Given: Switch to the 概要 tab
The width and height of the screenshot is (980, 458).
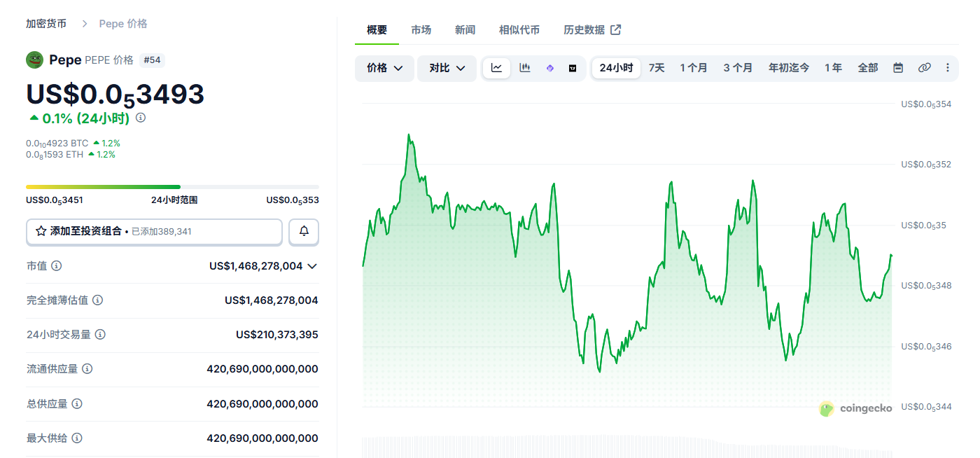Looking at the screenshot, I should coord(377,29).
